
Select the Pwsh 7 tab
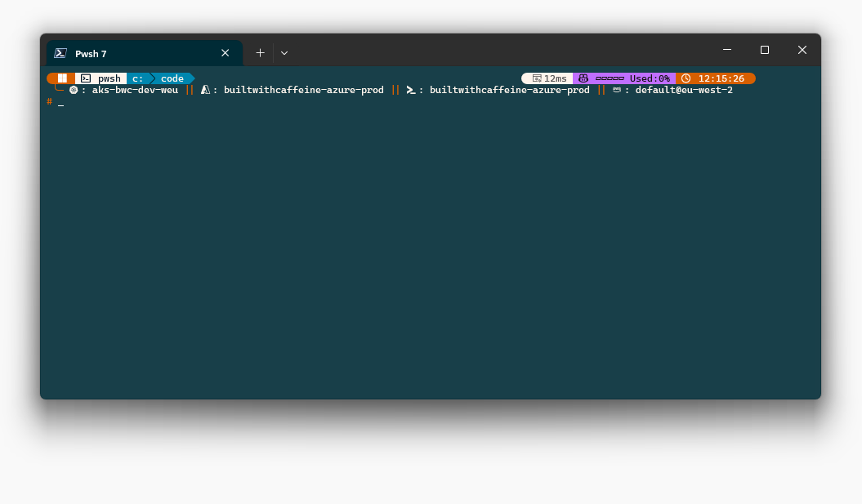click(131, 53)
